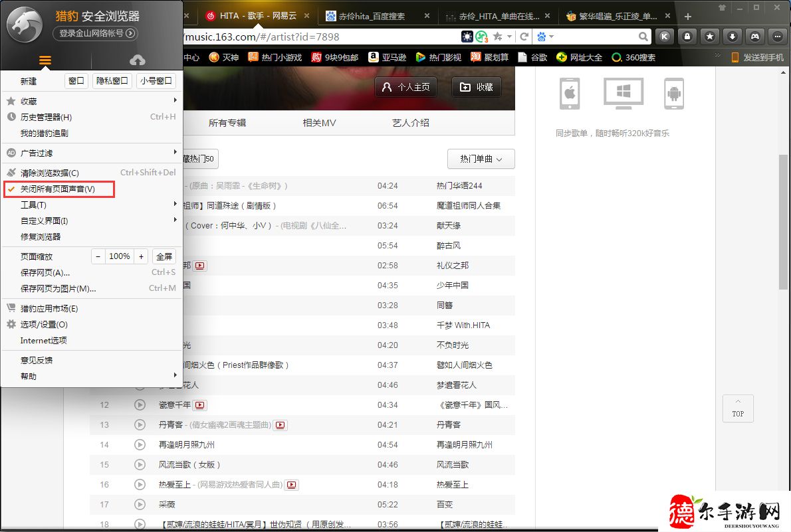Image resolution: width=791 pixels, height=532 pixels.
Task: Open the Baidu search engine selector dropdown
Action: pyautogui.click(x=545, y=37)
